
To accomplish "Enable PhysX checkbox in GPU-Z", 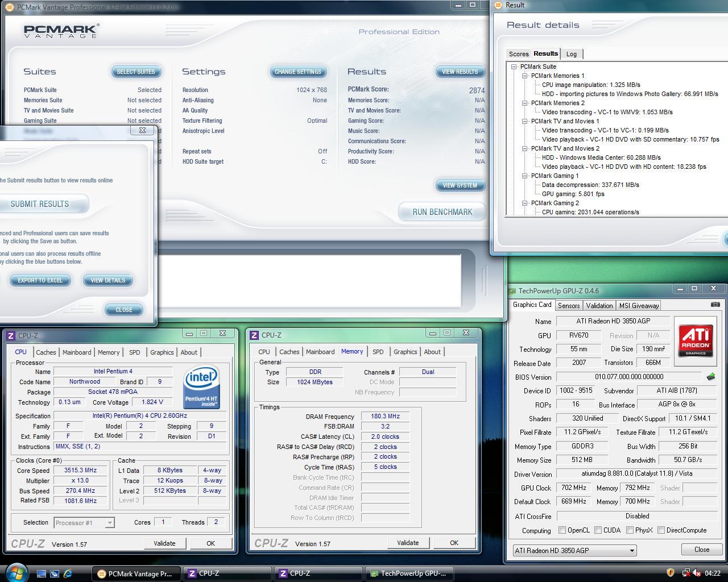I will click(x=630, y=530).
